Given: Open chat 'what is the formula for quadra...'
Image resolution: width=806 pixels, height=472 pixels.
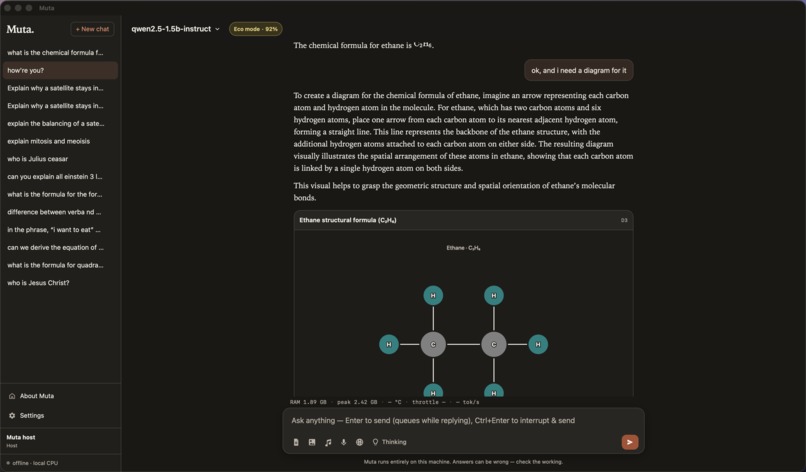Looking at the screenshot, I should pos(60,265).
